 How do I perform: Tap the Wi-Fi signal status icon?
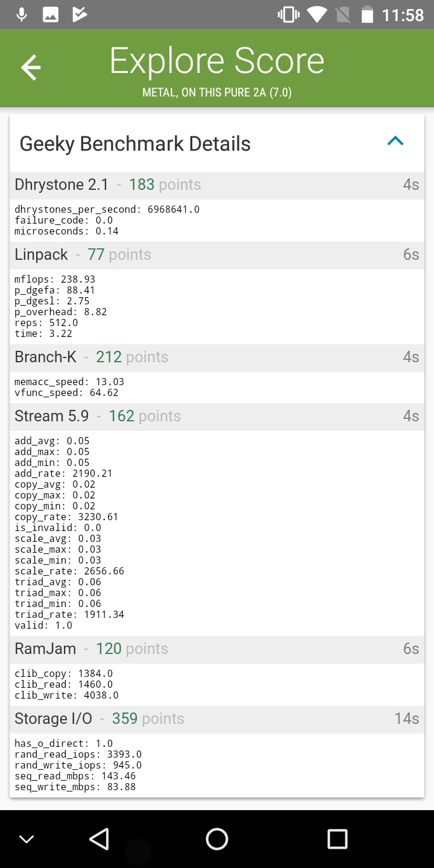click(x=316, y=14)
